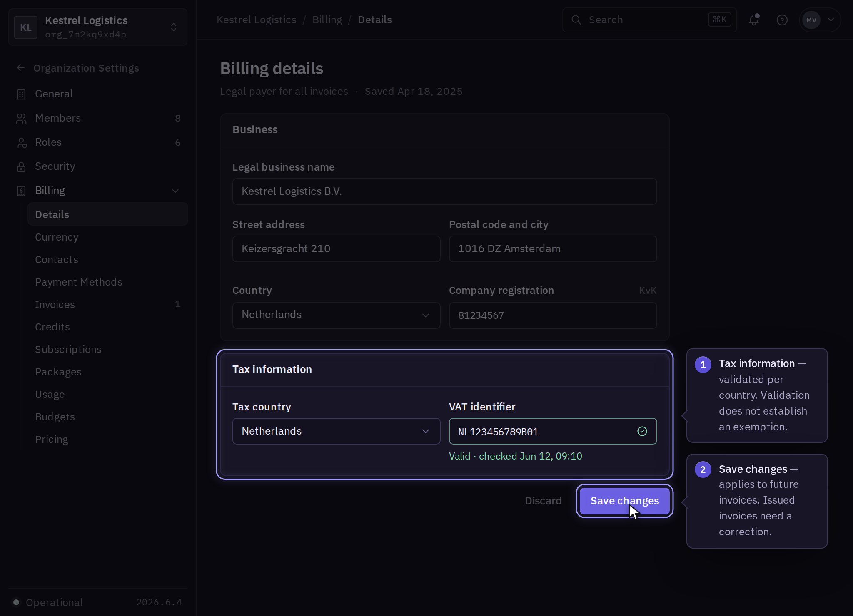Focus the Legal business name field
853x616 pixels.
pyautogui.click(x=444, y=191)
